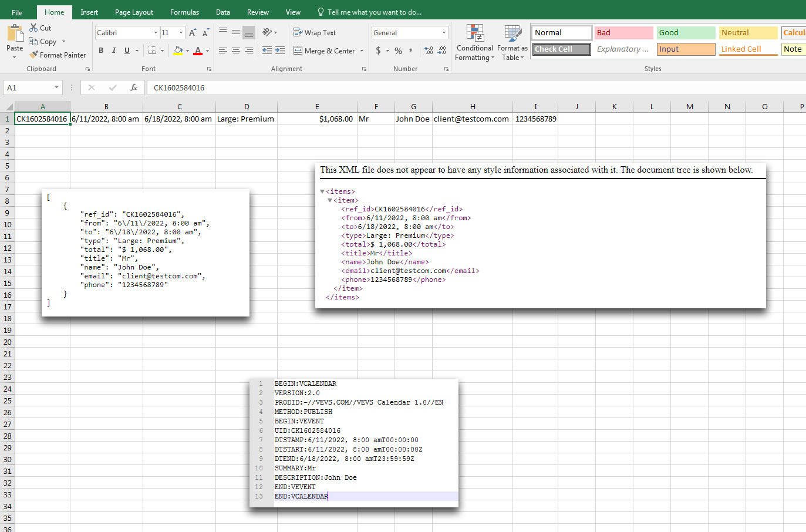Toggle Bold formatting

(101, 50)
